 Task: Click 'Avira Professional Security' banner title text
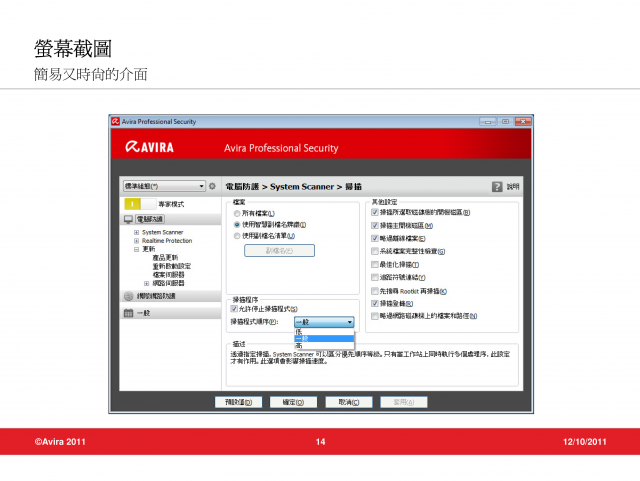point(281,148)
